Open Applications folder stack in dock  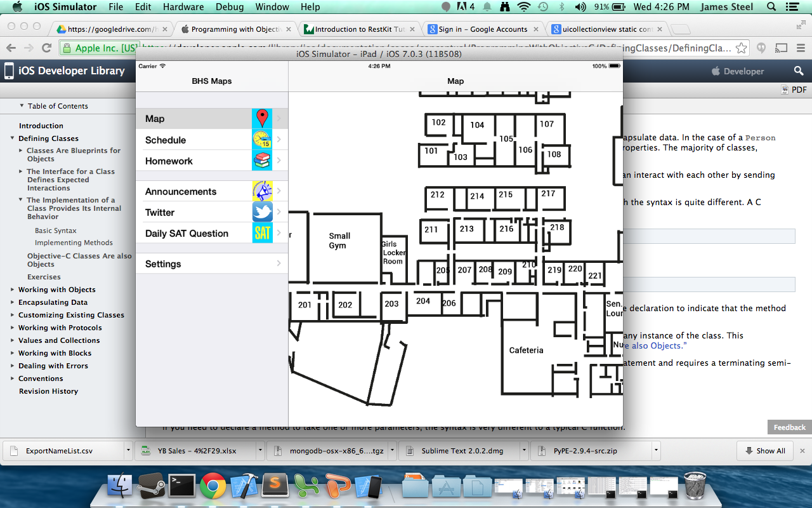click(447, 486)
